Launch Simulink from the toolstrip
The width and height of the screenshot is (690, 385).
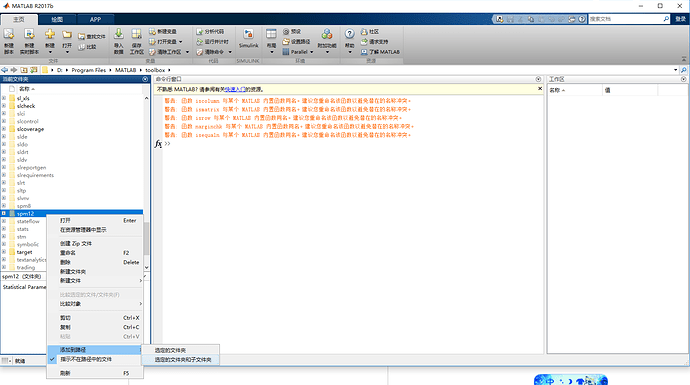tap(249, 39)
